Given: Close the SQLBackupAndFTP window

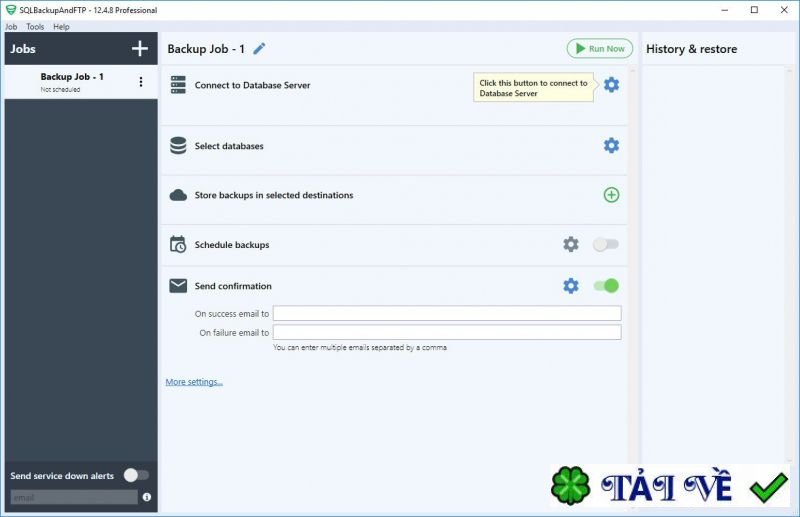Looking at the screenshot, I should click(784, 10).
